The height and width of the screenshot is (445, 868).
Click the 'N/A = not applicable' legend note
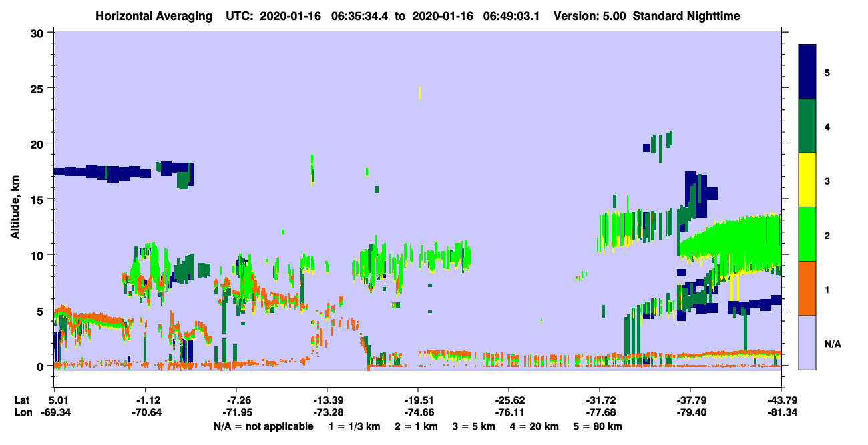(x=264, y=426)
